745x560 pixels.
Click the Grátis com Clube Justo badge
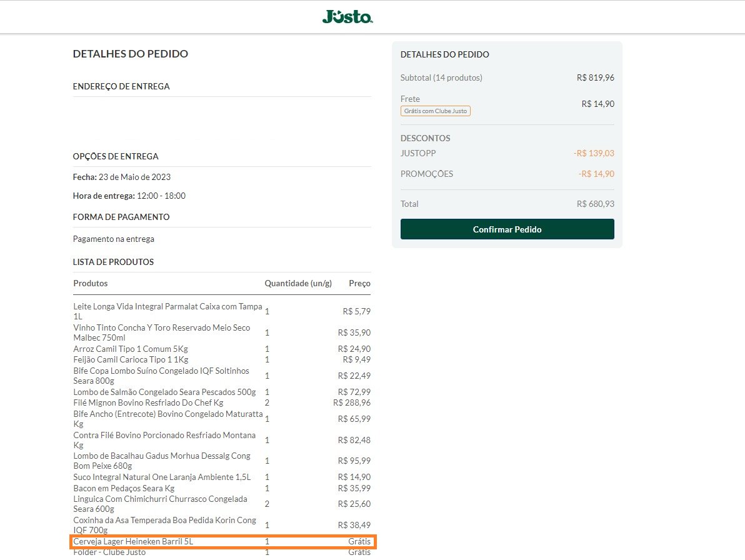click(x=435, y=111)
